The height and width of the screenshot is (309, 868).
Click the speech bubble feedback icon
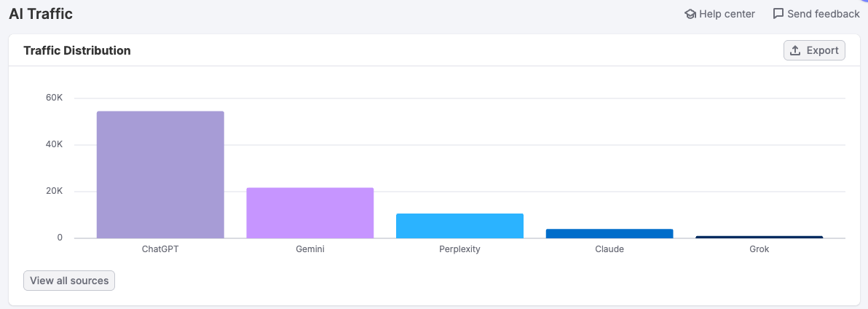click(x=778, y=14)
